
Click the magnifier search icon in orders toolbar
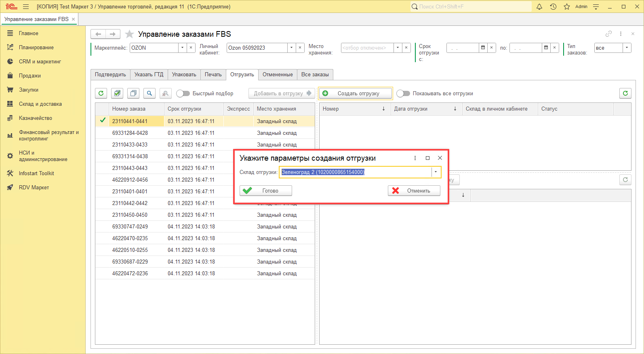[149, 93]
